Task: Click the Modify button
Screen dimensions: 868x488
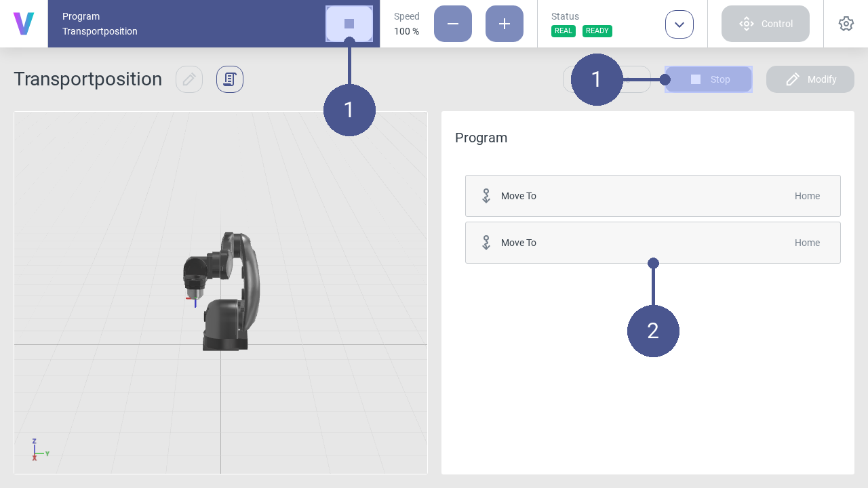Action: point(810,79)
